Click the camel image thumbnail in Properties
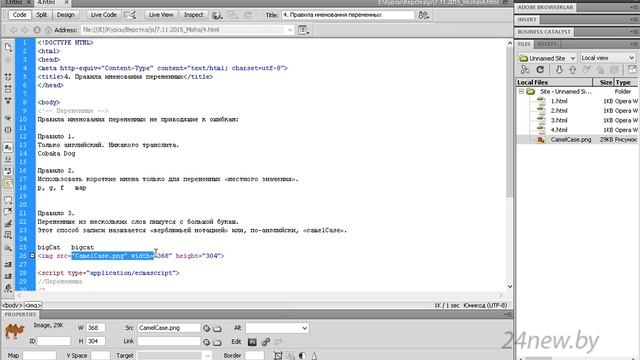Screen dimensions: 640x360 click(x=14, y=331)
